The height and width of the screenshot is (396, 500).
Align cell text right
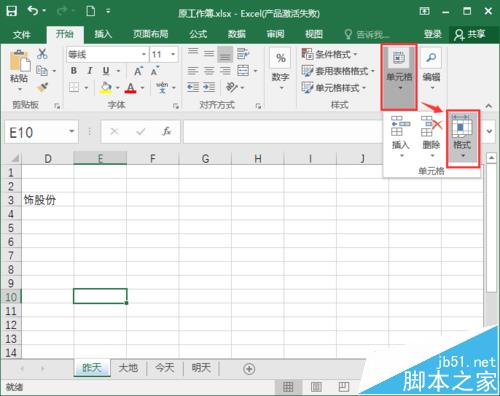point(225,71)
